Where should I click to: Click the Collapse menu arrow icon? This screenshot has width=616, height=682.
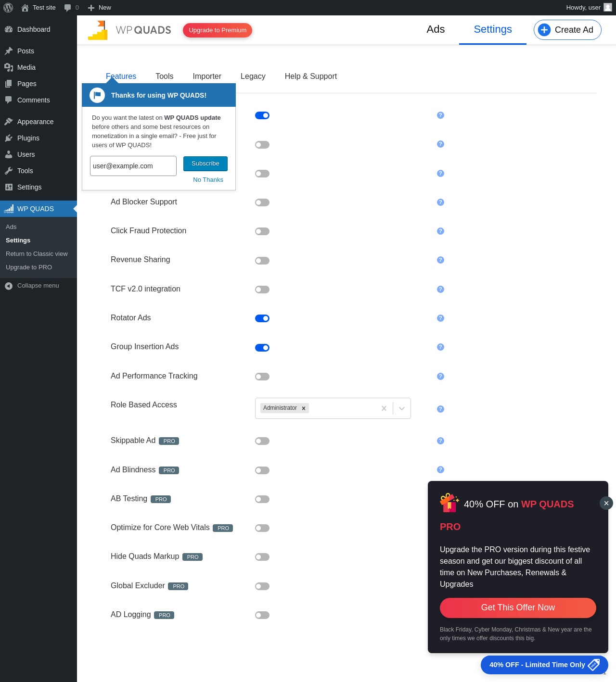(9, 286)
